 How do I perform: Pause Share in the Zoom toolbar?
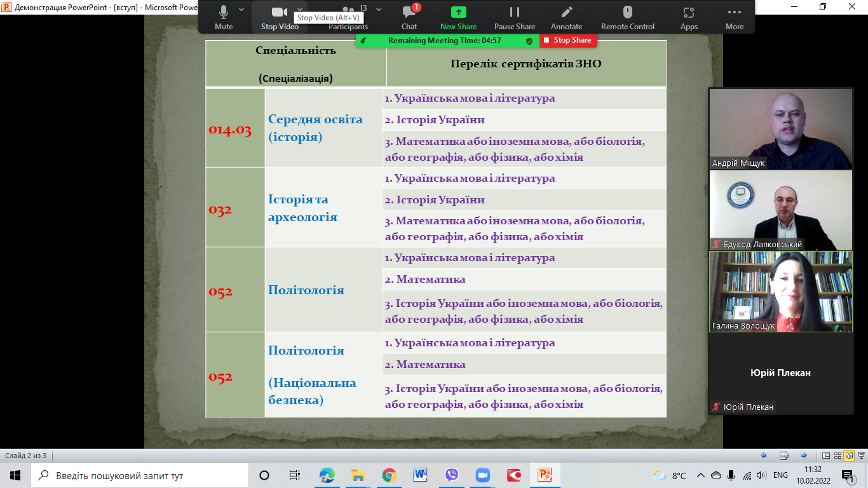click(x=515, y=17)
